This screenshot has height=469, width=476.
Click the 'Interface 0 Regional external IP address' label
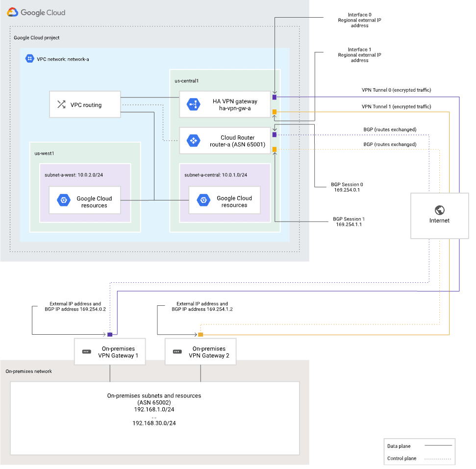point(359,20)
